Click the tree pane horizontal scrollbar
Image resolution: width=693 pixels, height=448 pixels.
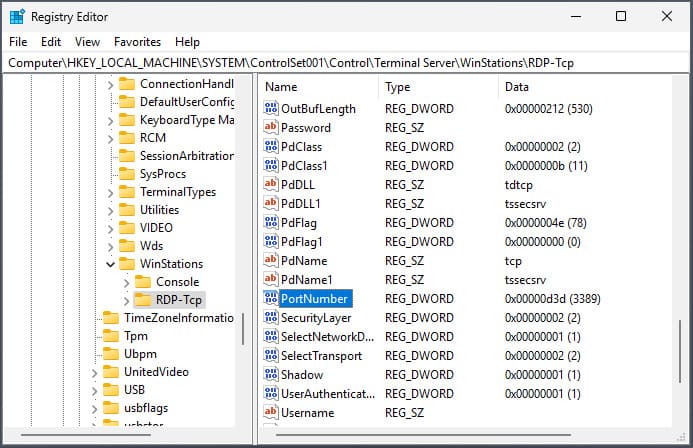tap(86, 435)
